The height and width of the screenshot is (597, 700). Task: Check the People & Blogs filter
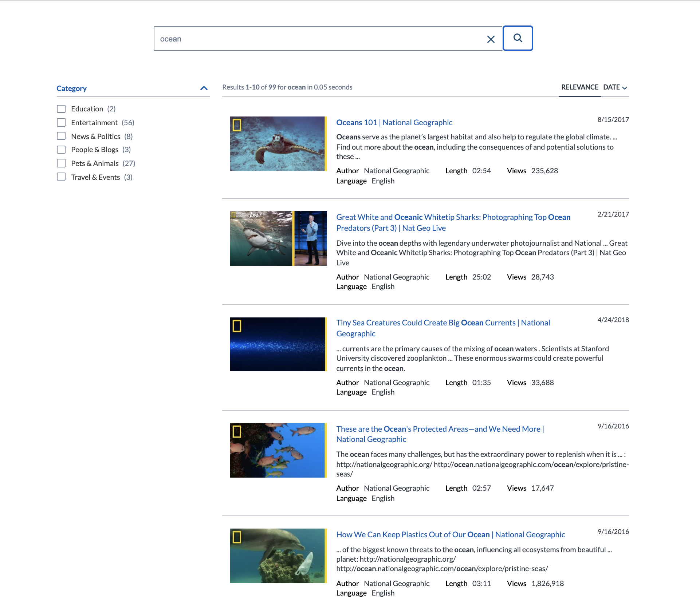coord(61,150)
